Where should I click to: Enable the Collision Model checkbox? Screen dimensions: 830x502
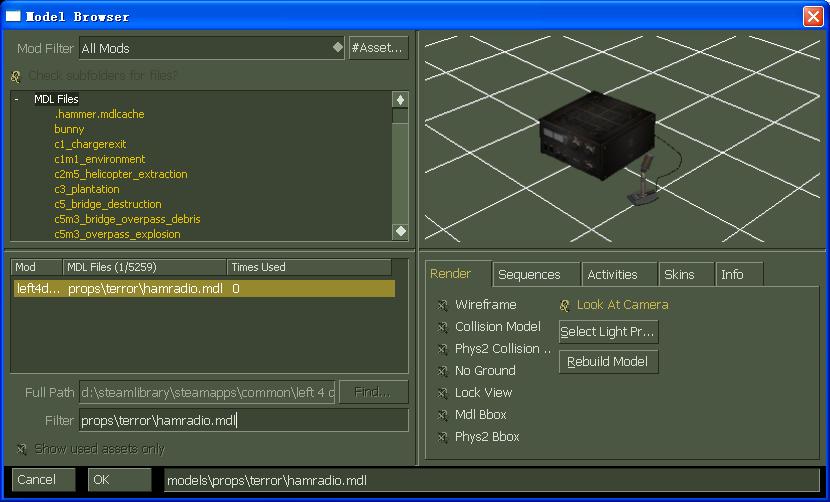click(443, 327)
